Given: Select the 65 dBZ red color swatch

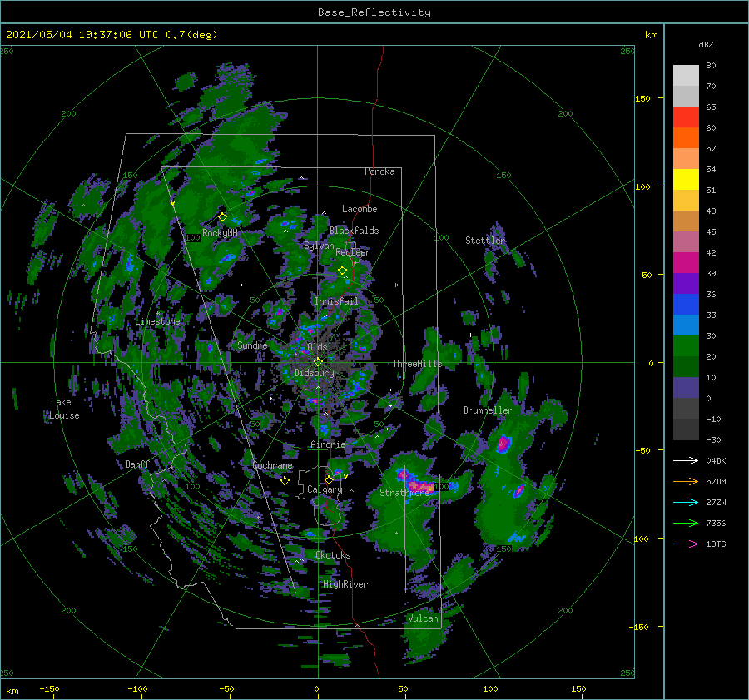Looking at the screenshot, I should 686,117.
